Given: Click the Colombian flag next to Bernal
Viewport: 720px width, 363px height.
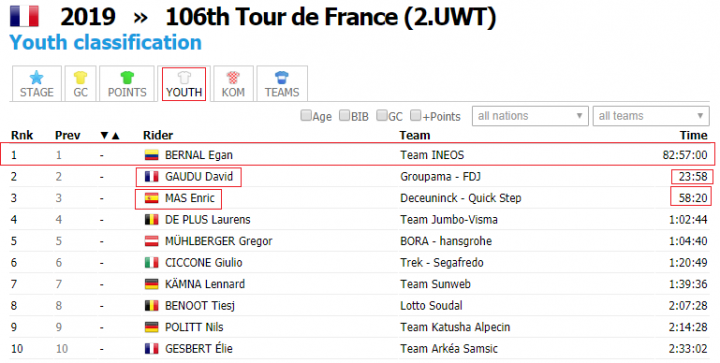Looking at the screenshot, I should pyautogui.click(x=152, y=155).
